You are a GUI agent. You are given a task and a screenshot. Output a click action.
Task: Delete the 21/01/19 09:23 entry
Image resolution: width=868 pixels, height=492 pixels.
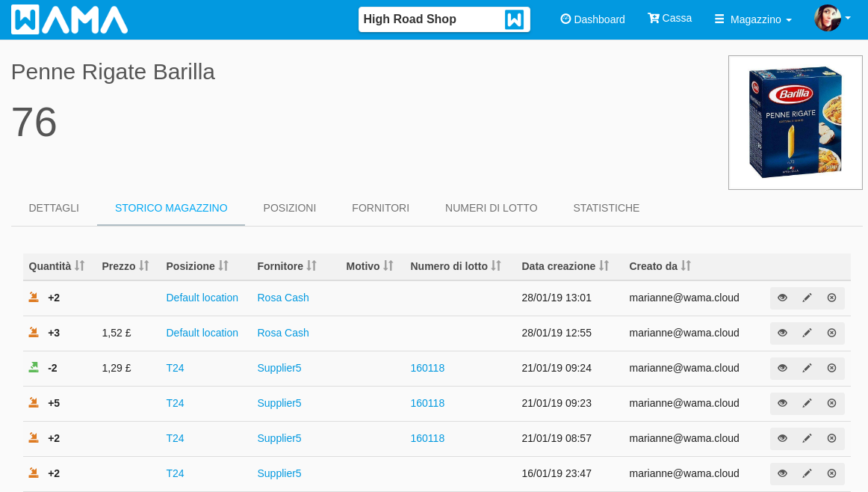[831, 403]
